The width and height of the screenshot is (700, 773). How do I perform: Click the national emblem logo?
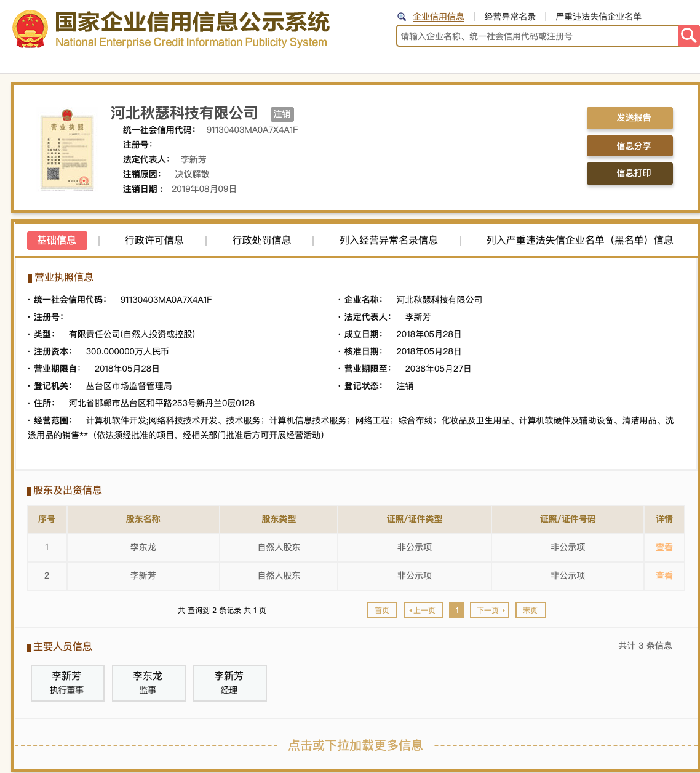(x=30, y=30)
